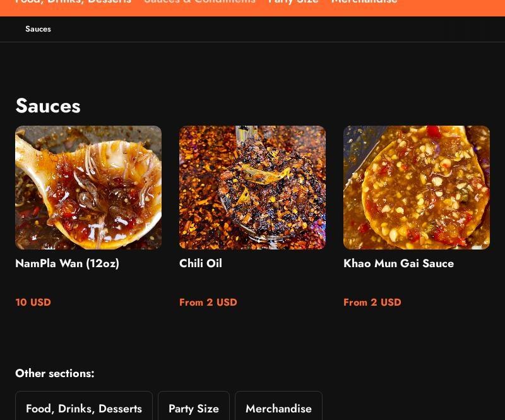
Task: Open the Chili Oil product image
Action: 252,188
